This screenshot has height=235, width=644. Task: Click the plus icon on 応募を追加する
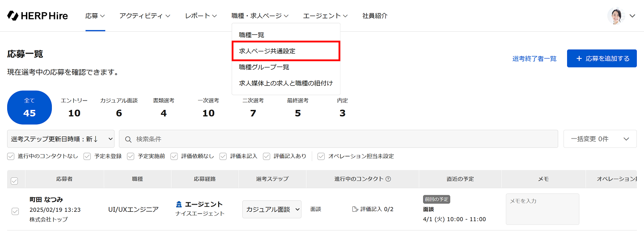pyautogui.click(x=579, y=59)
